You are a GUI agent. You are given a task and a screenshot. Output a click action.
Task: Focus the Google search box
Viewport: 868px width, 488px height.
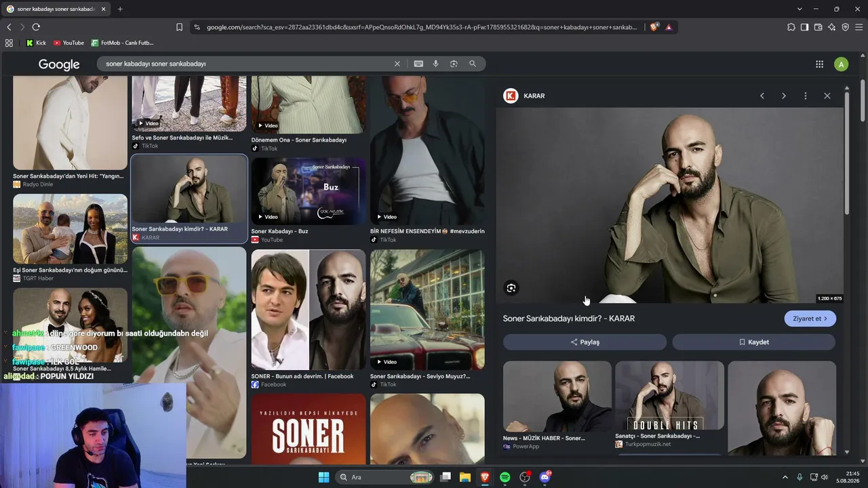248,64
